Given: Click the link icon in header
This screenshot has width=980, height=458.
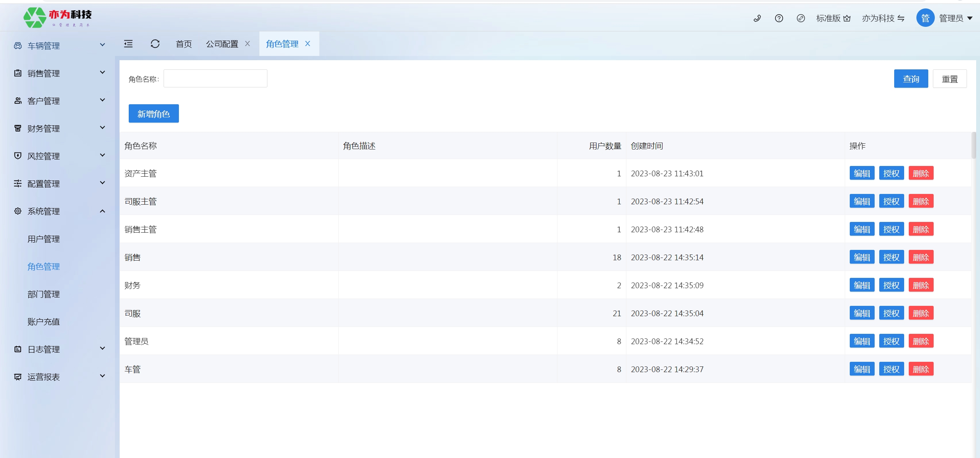Looking at the screenshot, I should point(801,18).
